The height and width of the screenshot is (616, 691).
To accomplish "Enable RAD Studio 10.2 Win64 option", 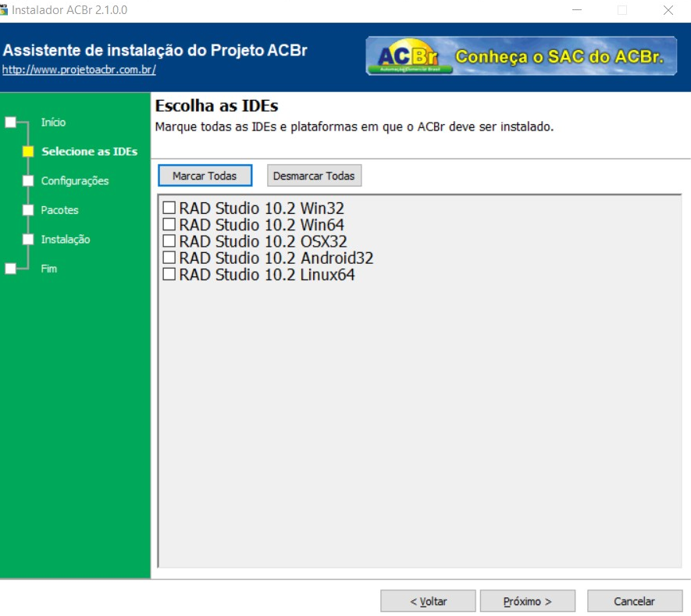I will pyautogui.click(x=169, y=224).
